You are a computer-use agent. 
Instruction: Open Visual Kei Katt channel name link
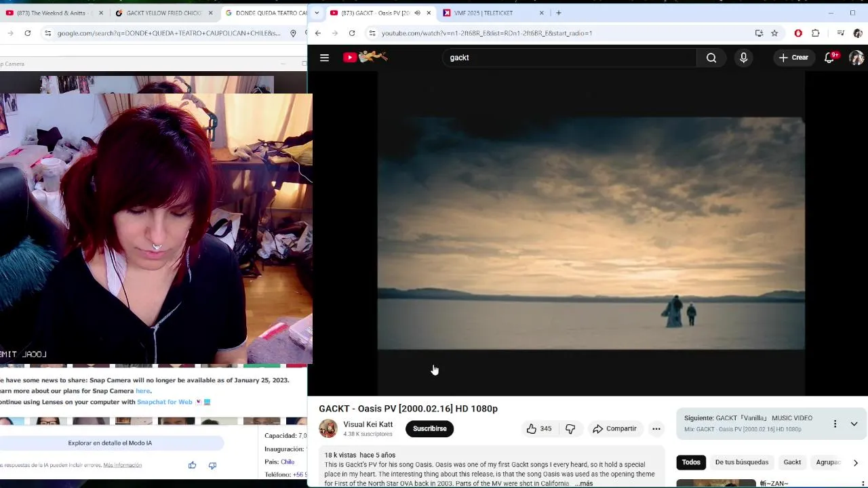(x=368, y=424)
